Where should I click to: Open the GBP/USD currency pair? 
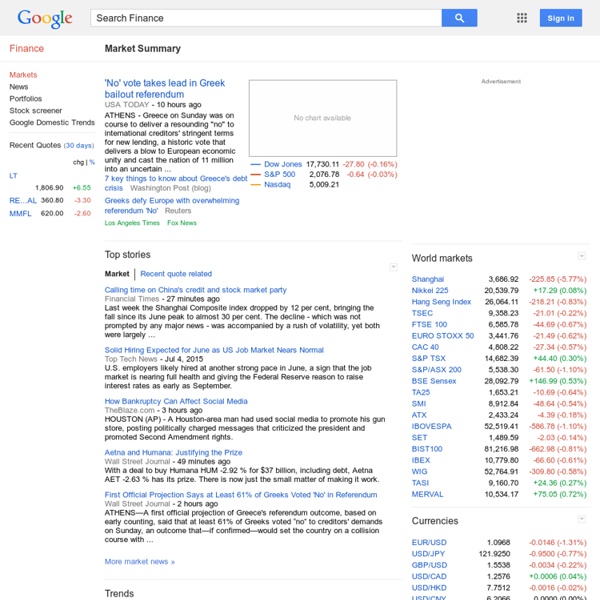click(429, 565)
